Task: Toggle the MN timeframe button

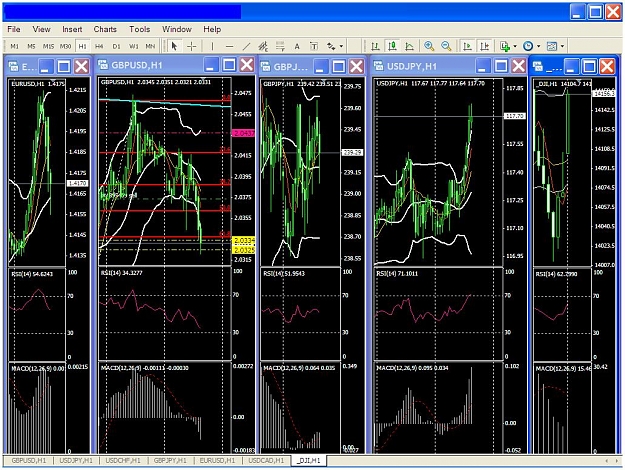Action: point(150,46)
